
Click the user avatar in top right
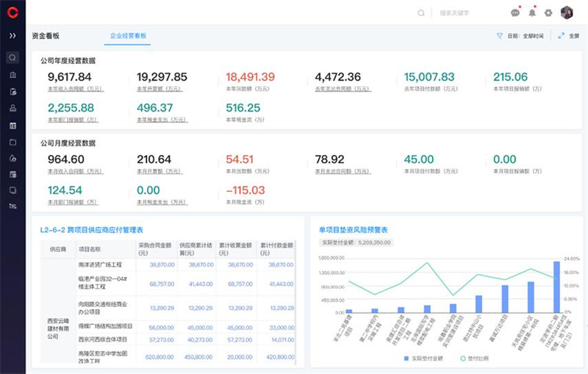pos(567,12)
